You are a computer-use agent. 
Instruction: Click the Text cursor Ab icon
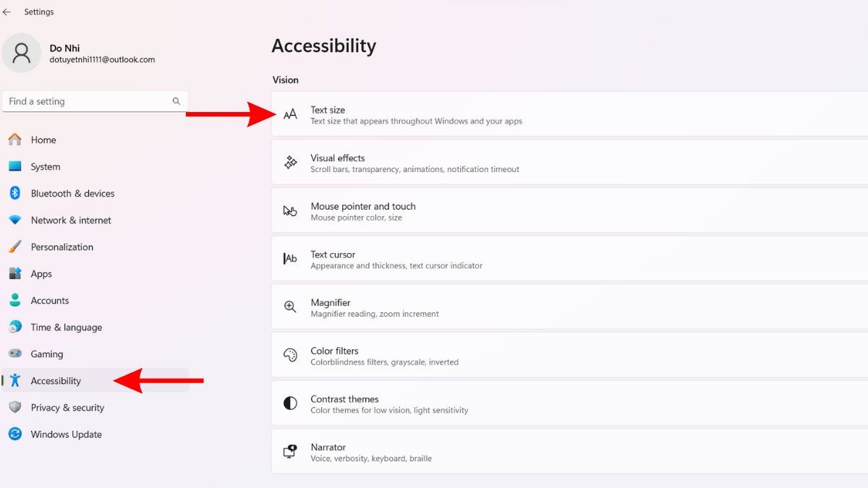[x=290, y=259]
